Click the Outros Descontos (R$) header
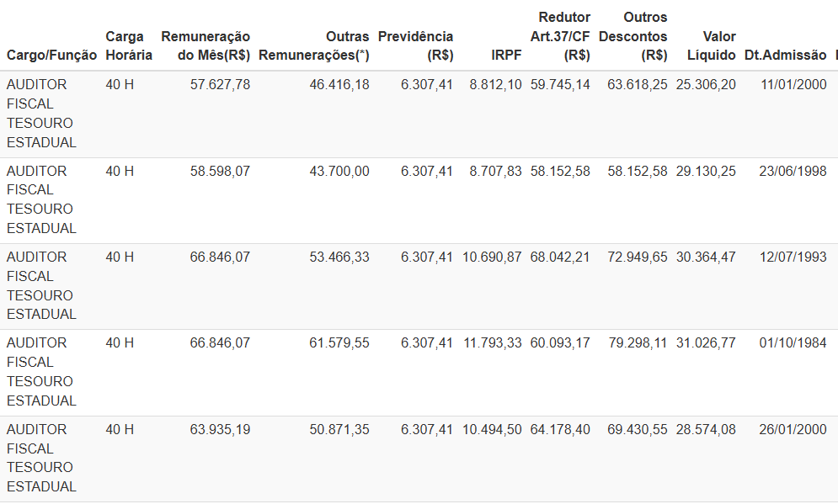The width and height of the screenshot is (838, 504). click(x=633, y=36)
